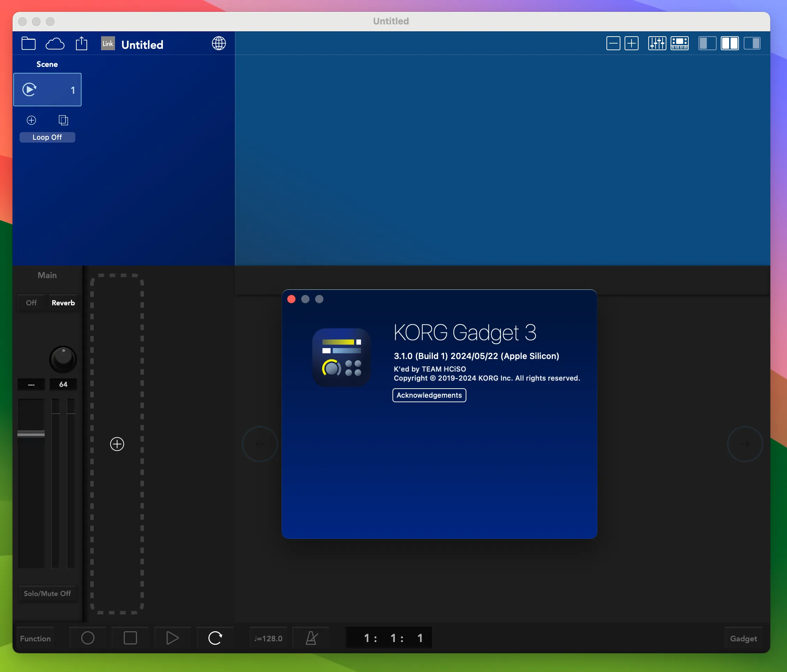Click the Scene header label
The width and height of the screenshot is (787, 672).
point(47,64)
